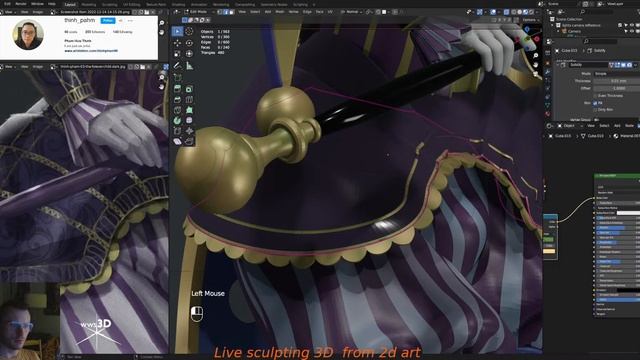Select the Shrink/Fatten tool
Screen dimensions: 640x360
(x=189, y=131)
